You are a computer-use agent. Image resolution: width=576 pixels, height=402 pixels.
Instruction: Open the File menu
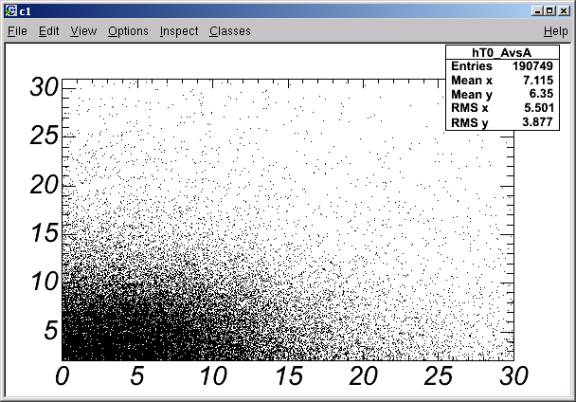point(17,31)
